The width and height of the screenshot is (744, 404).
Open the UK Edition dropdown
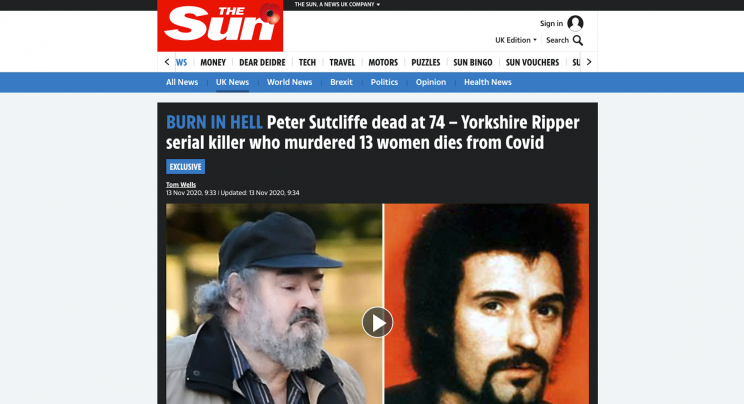[516, 40]
